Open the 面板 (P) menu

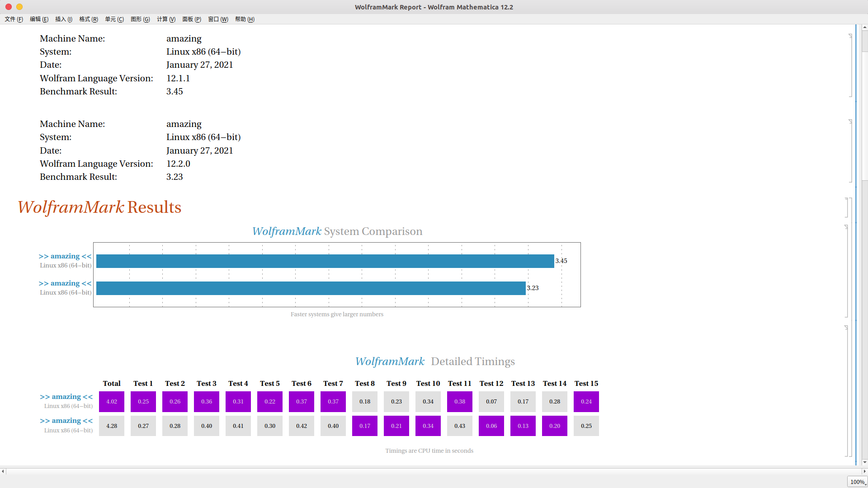192,19
